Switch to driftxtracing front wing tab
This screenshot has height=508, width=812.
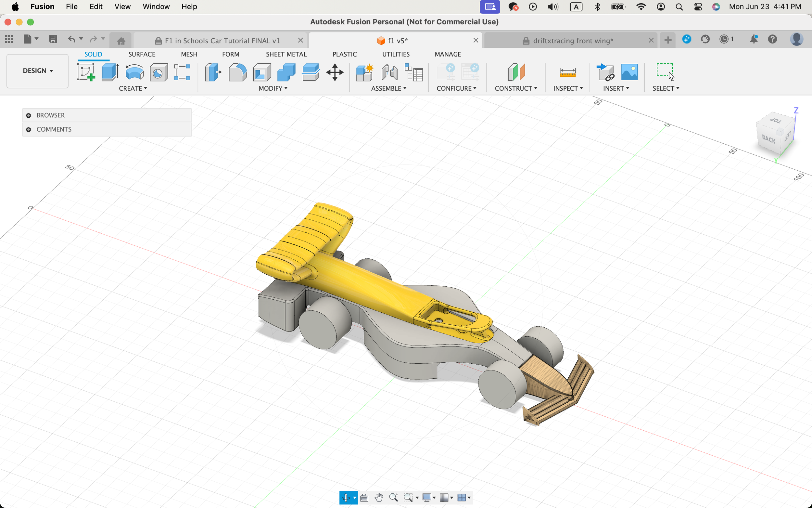[x=570, y=41]
